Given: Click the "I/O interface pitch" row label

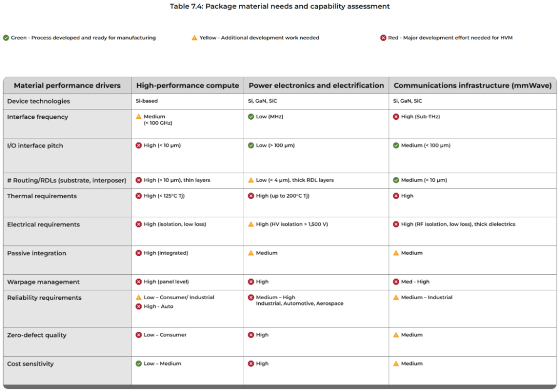Looking at the screenshot, I should 35,146.
